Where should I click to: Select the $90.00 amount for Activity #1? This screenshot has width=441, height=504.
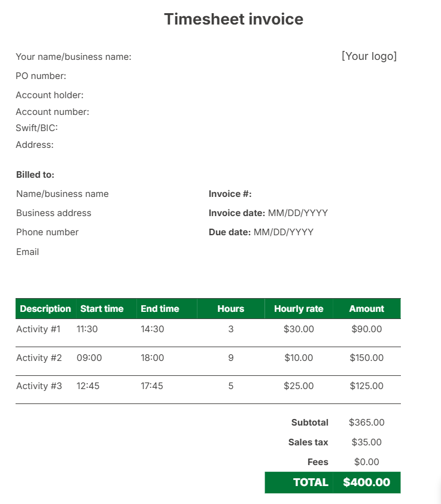(366, 329)
